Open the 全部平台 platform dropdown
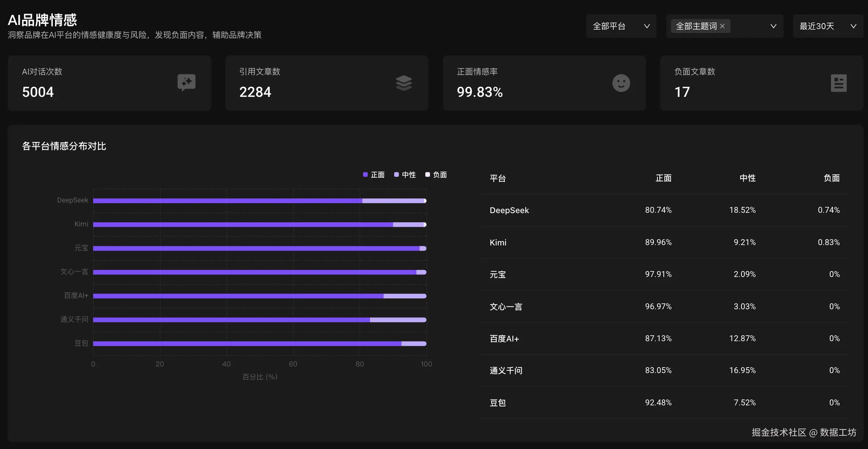Viewport: 868px width, 449px height. click(x=621, y=26)
